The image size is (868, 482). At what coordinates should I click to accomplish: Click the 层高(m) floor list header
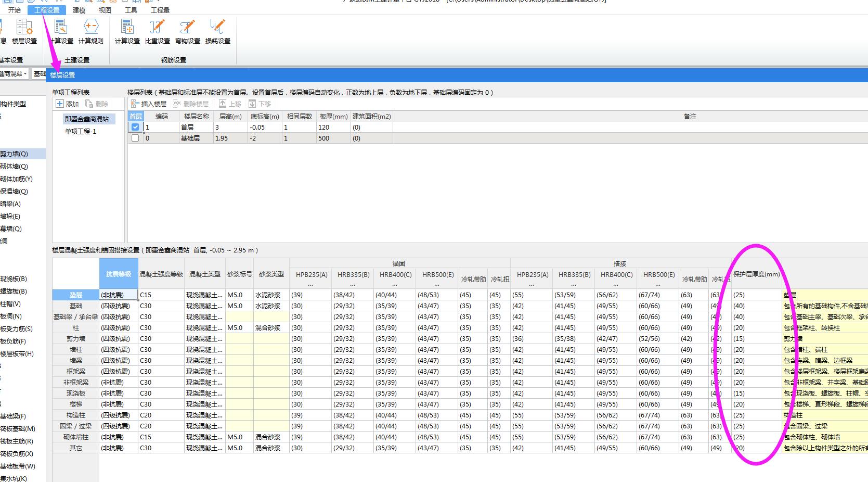tap(230, 117)
